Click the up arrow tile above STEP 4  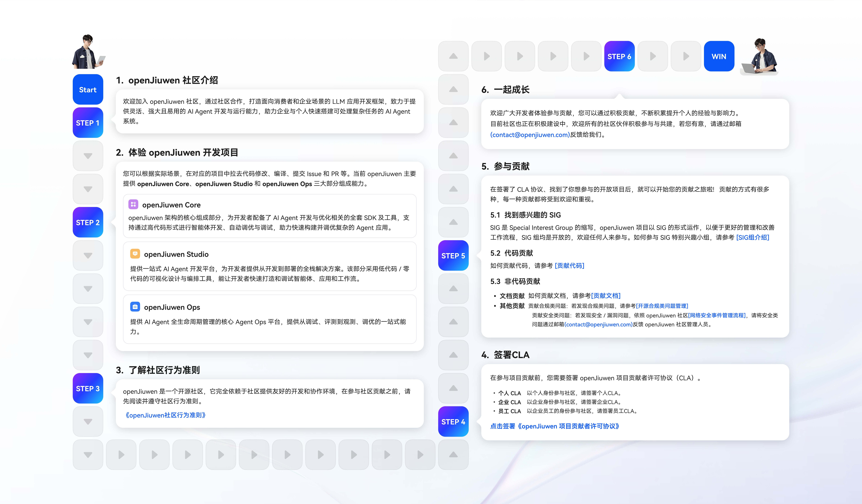pyautogui.click(x=453, y=388)
